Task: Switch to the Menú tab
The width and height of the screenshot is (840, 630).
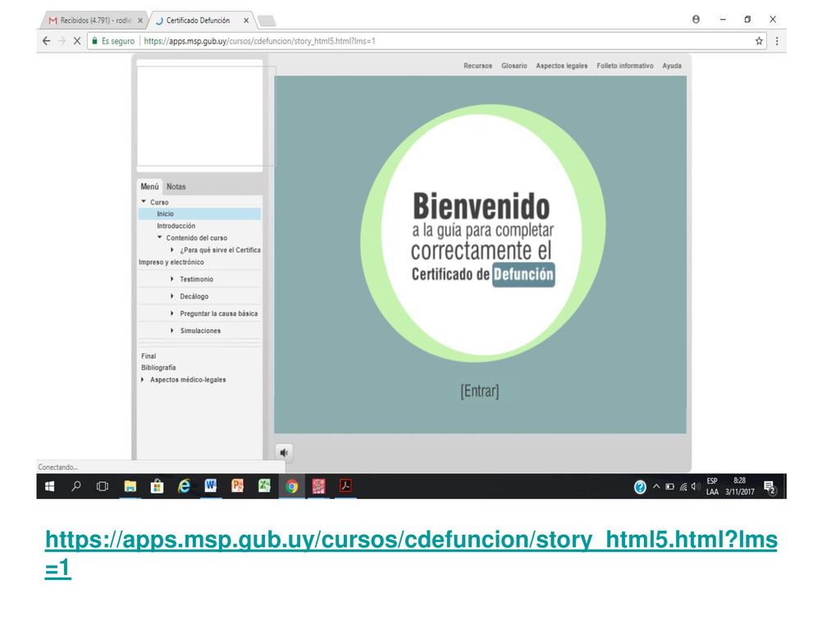Action: (x=149, y=186)
